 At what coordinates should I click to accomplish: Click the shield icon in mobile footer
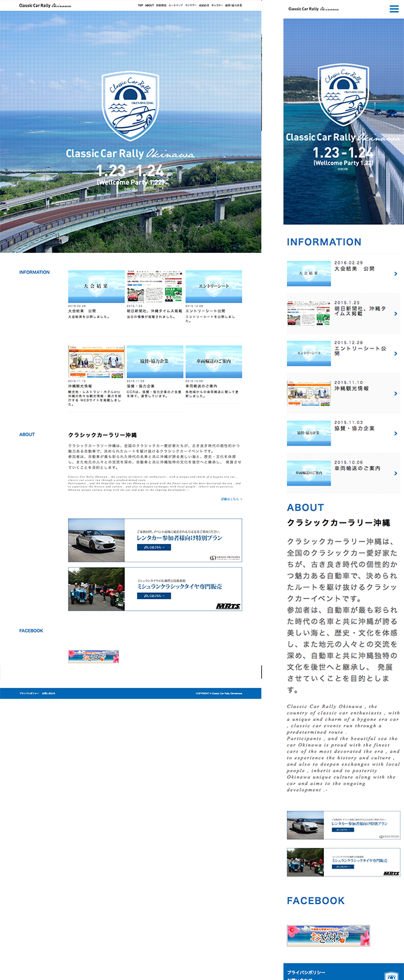pyautogui.click(x=392, y=976)
